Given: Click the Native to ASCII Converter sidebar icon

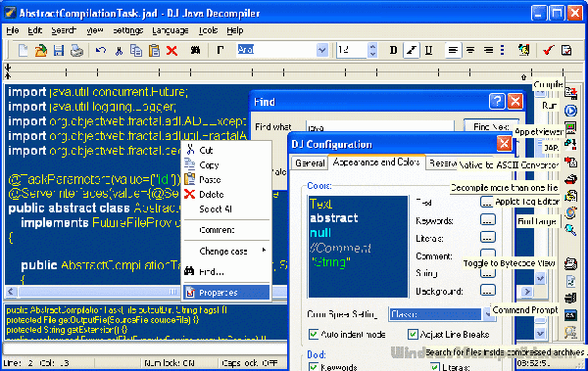Looking at the screenshot, I should point(570,162).
